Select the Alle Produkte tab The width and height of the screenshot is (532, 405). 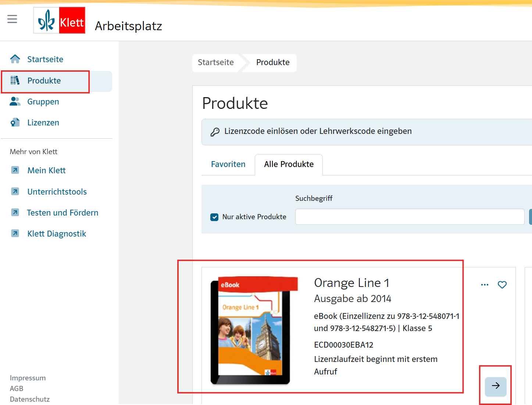[289, 164]
